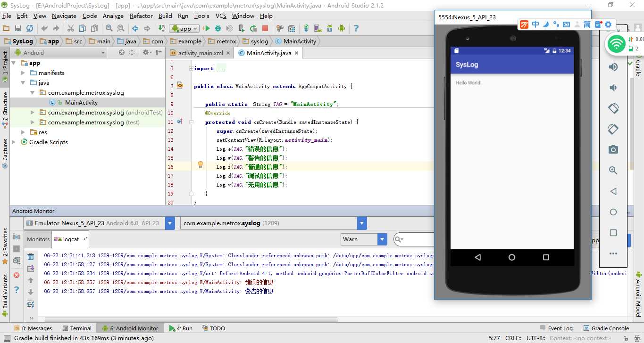Open the Help question mark toolbar icon
The width and height of the screenshot is (644, 343).
(x=356, y=28)
